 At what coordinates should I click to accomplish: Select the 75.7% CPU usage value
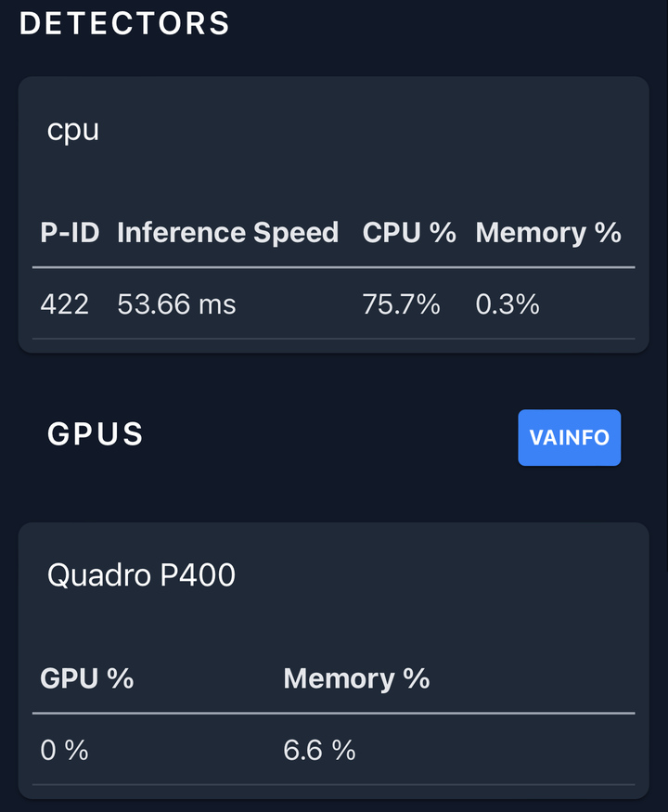(401, 304)
